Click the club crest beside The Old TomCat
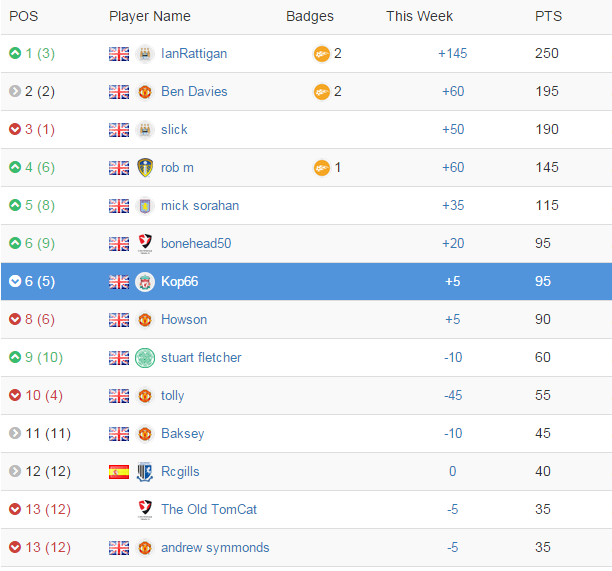Screen dimensions: 612x571 145,509
